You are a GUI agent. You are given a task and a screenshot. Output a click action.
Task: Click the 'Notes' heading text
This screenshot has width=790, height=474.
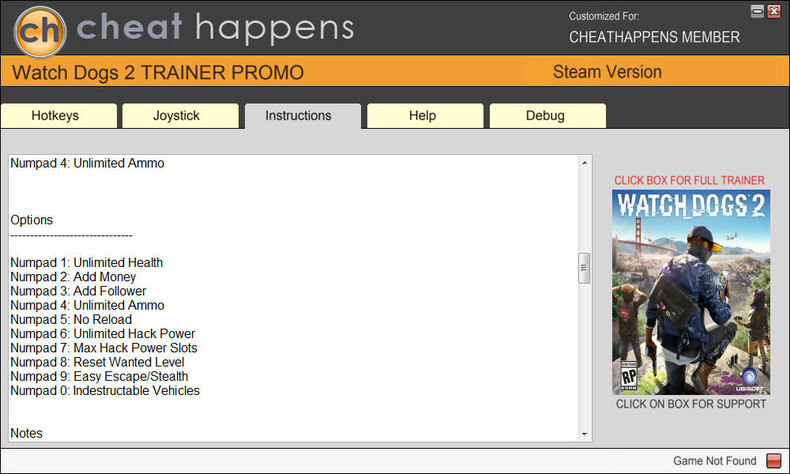coord(26,433)
